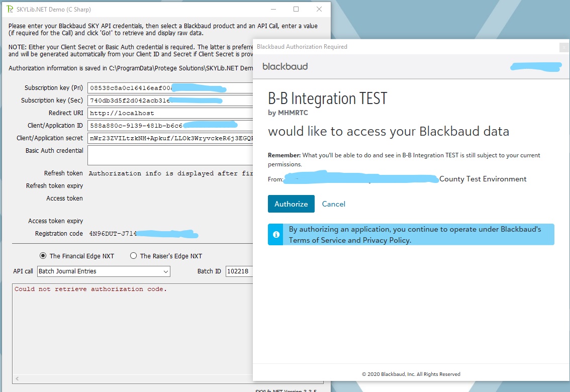Image resolution: width=570 pixels, height=392 pixels.
Task: Click the blackbaud logo in authorization dialog
Action: 285,66
